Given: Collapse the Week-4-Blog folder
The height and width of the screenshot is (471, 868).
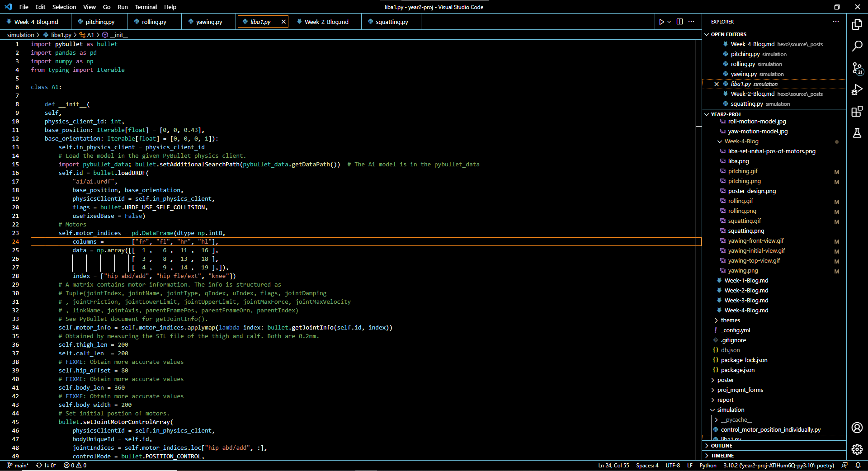Looking at the screenshot, I should [x=741, y=141].
